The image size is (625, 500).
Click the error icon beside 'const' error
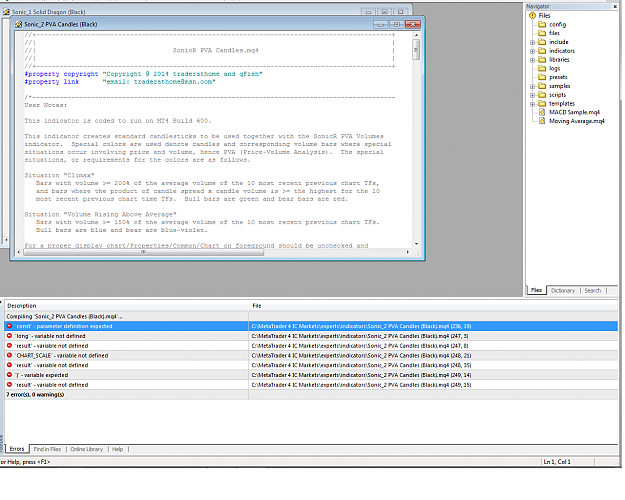click(x=9, y=326)
